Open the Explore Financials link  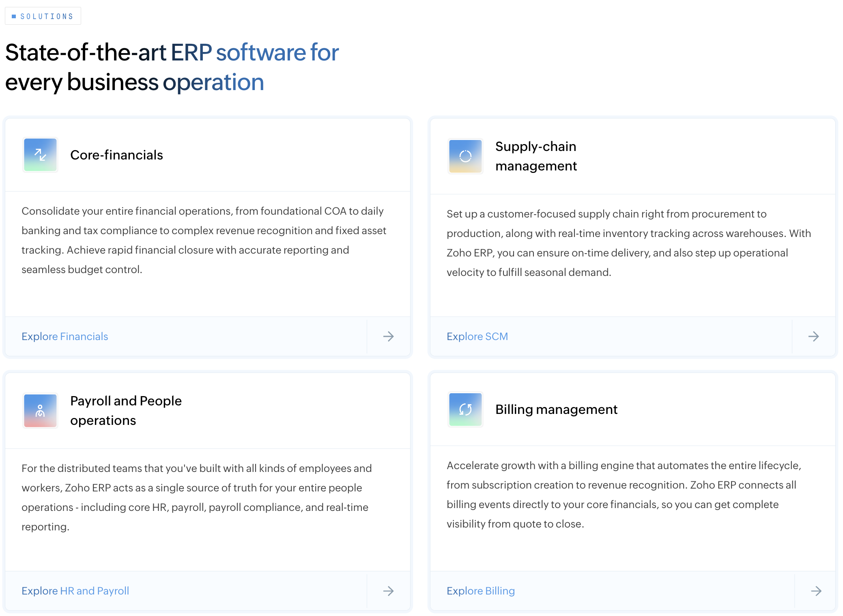[65, 336]
